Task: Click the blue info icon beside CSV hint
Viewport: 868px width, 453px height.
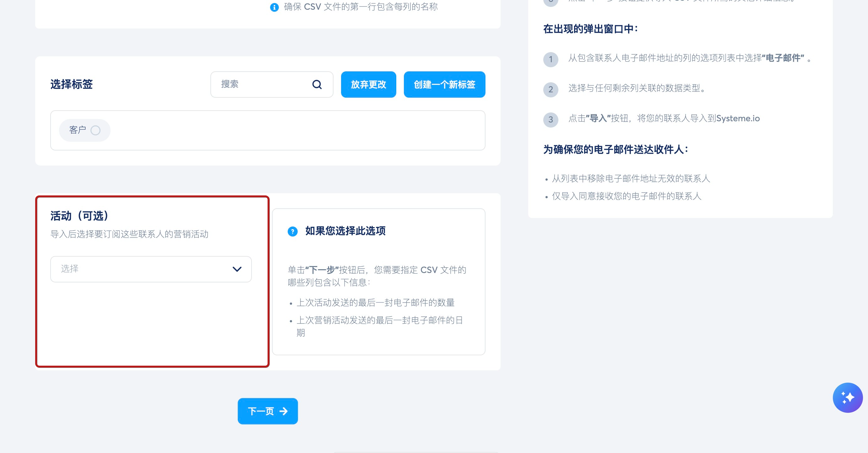Action: click(x=274, y=7)
